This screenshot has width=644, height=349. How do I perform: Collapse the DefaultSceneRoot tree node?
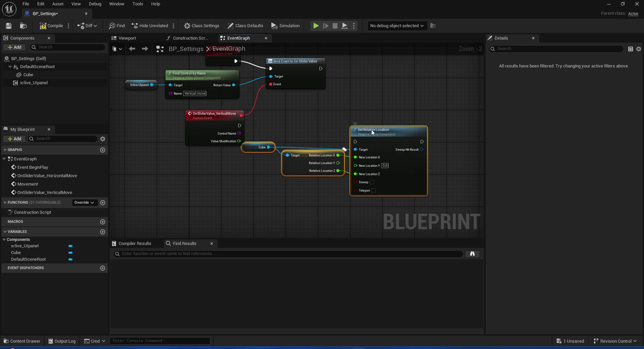tap(10, 67)
